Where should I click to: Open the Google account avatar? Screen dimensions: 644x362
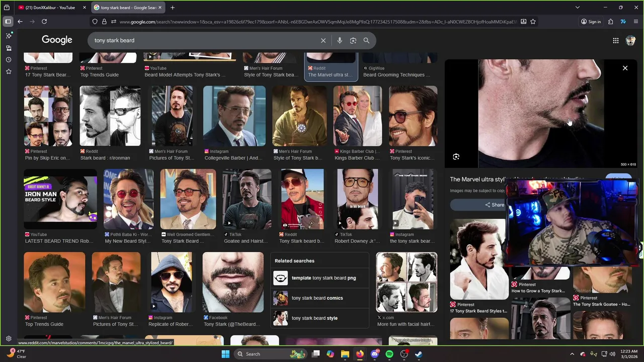click(630, 41)
